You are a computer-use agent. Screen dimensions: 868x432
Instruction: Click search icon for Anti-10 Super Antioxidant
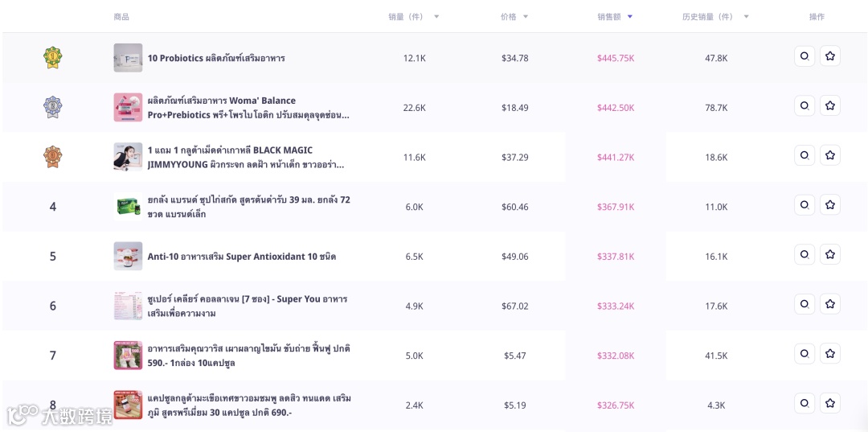[x=805, y=254]
